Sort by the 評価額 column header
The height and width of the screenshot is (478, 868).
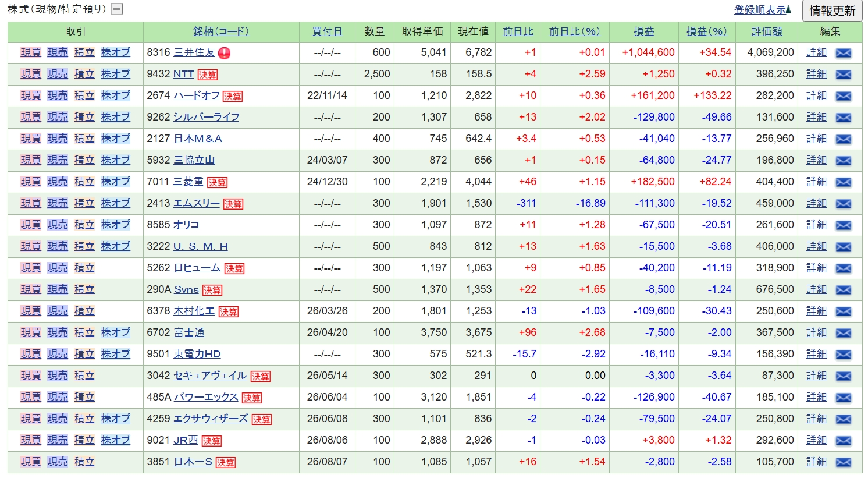767,31
